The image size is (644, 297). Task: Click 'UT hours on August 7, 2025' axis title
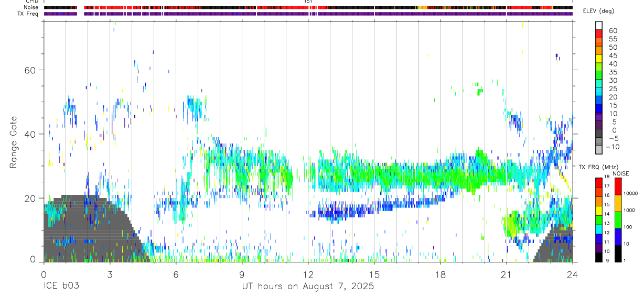pos(308,287)
